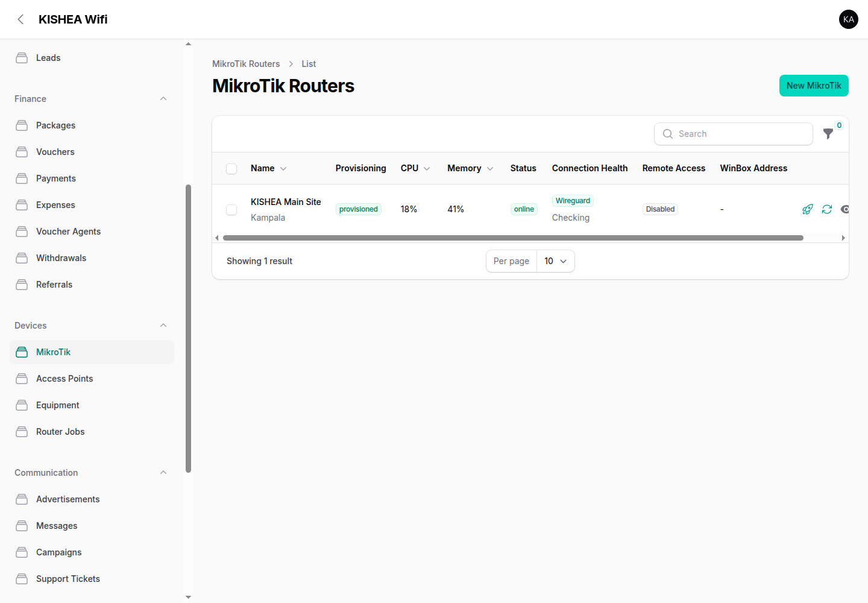Screen dimensions: 868x603
Task: Sort by the Memory column header
Action: coord(470,168)
